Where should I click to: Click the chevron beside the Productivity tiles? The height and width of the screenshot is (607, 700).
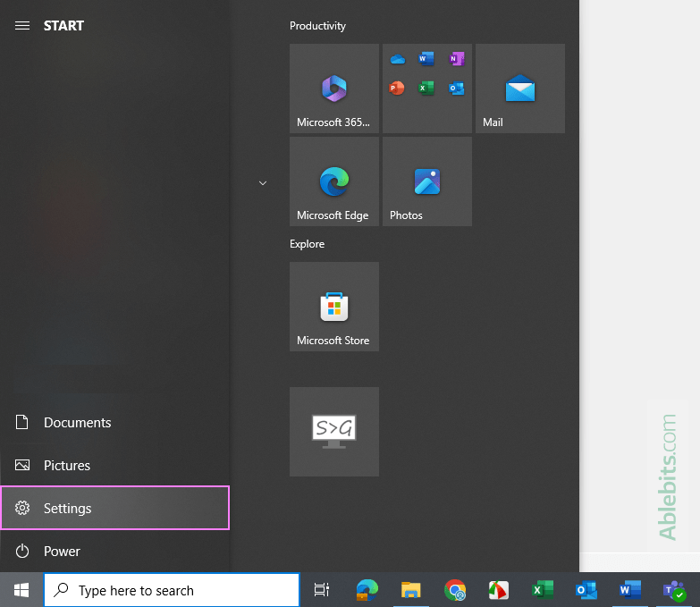[263, 183]
